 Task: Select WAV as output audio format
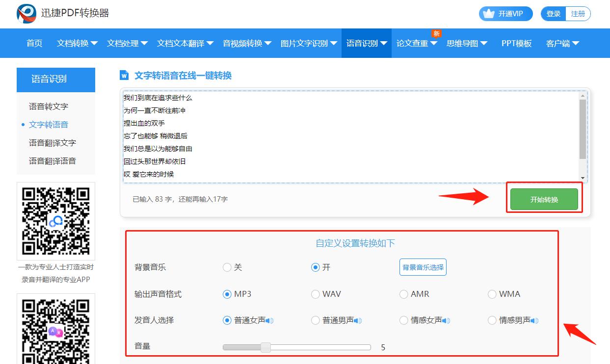(x=315, y=294)
